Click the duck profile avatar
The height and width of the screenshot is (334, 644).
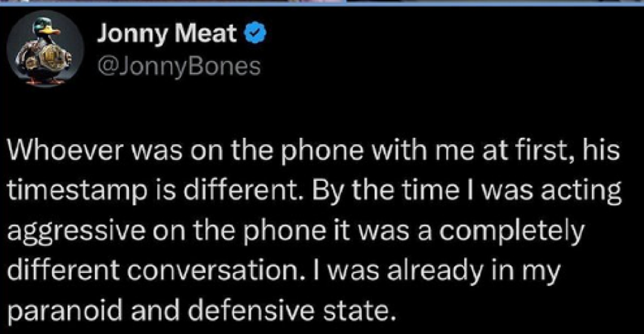pos(47,49)
